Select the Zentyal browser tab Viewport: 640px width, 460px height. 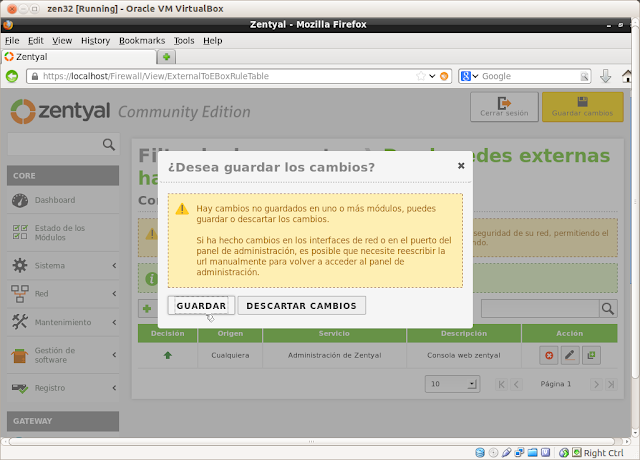pyautogui.click(x=79, y=57)
